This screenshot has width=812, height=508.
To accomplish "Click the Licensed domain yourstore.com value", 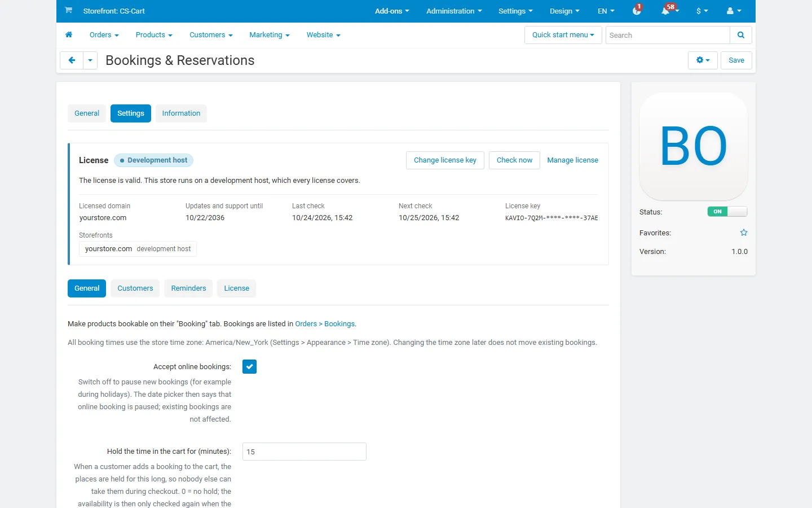I will pos(103,218).
